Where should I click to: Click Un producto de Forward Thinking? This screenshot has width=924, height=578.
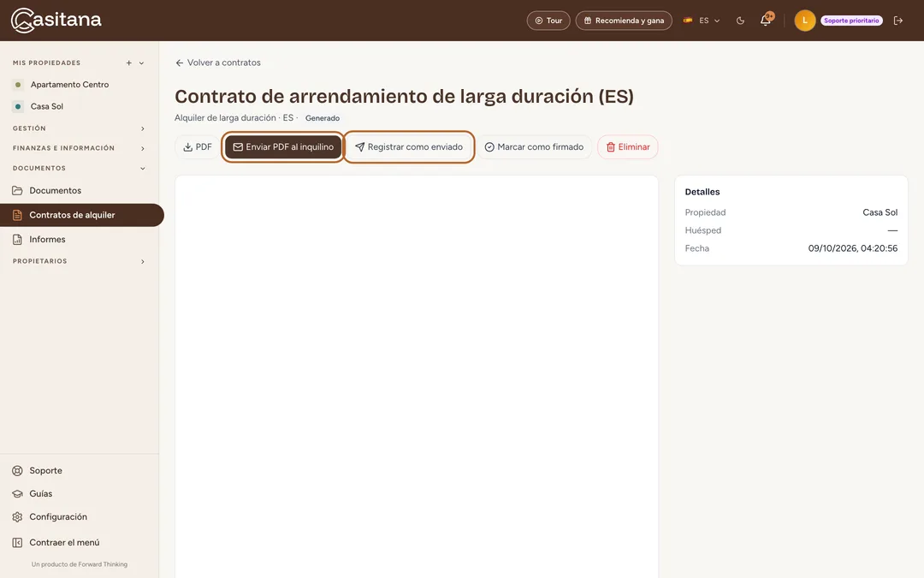pos(79,564)
